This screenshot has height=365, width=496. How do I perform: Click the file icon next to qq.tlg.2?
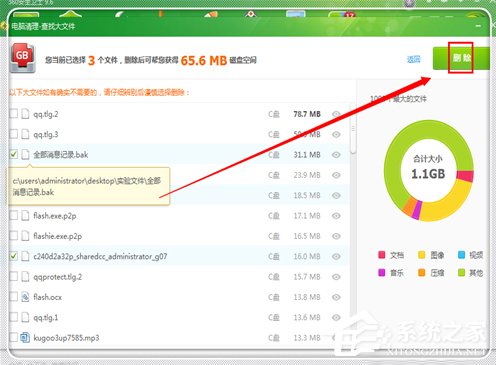25,114
